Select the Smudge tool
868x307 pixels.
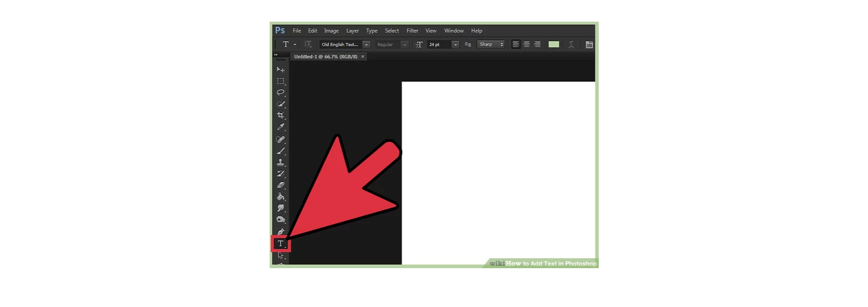(281, 208)
